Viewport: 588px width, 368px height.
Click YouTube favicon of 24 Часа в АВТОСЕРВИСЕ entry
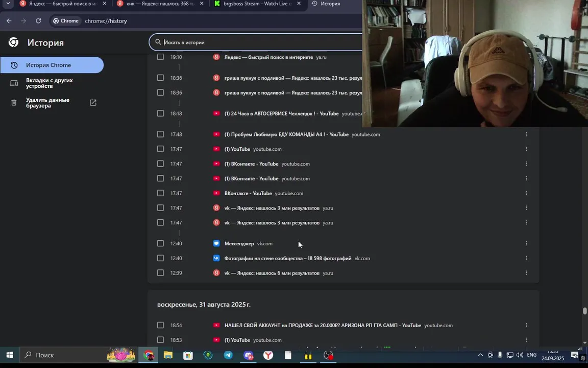click(216, 113)
